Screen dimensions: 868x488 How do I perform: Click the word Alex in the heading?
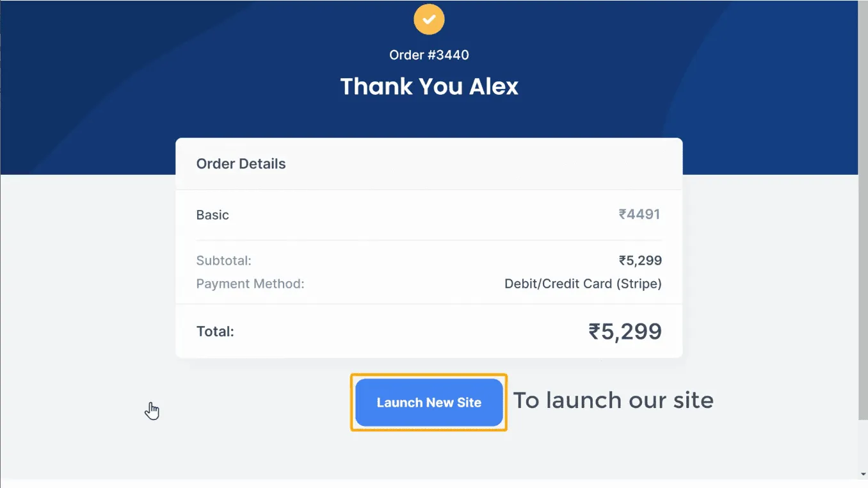click(x=494, y=86)
